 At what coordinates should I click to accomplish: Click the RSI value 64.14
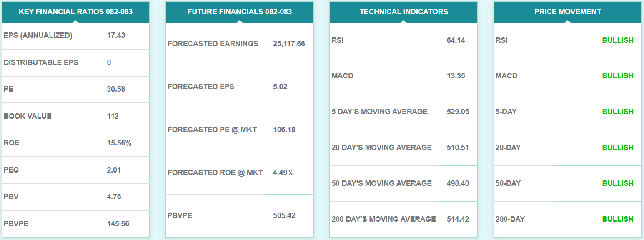[x=456, y=40]
